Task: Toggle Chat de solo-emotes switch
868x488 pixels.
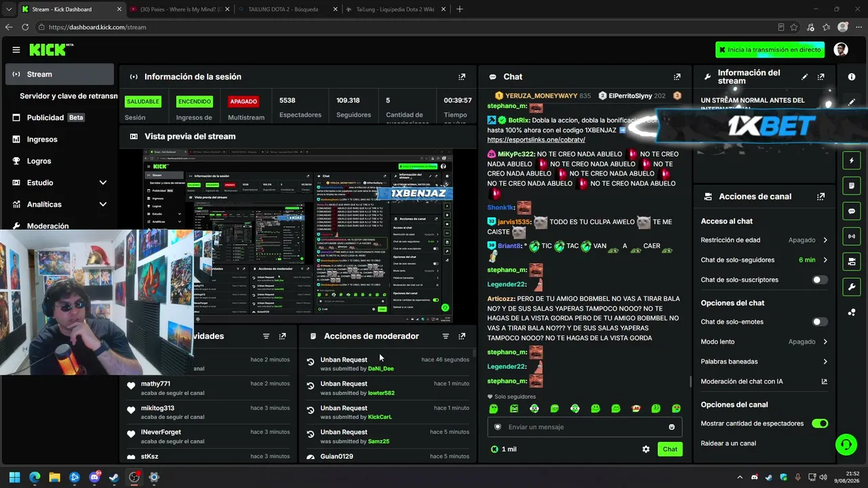Action: click(820, 322)
